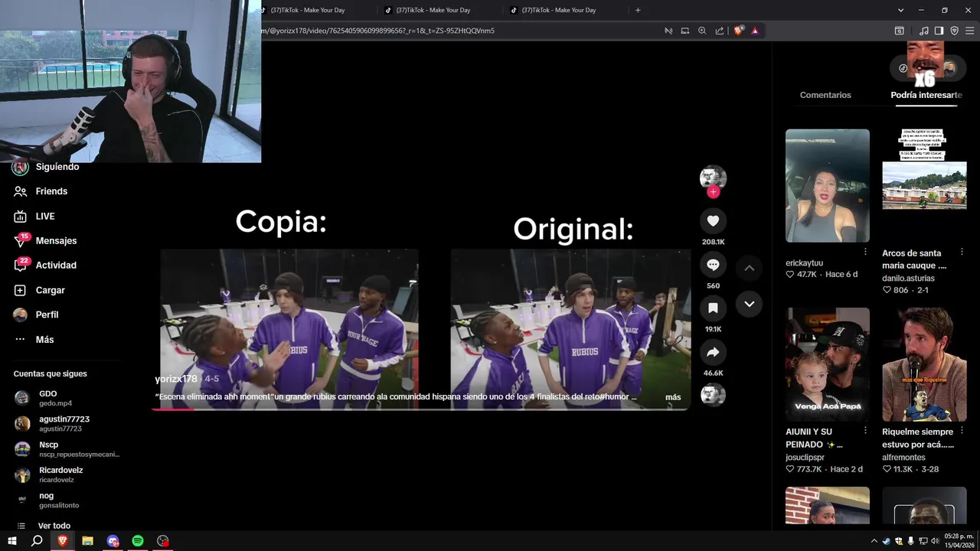This screenshot has height=551, width=980.
Task: Open the browser's tab search window icon
Action: click(900, 31)
